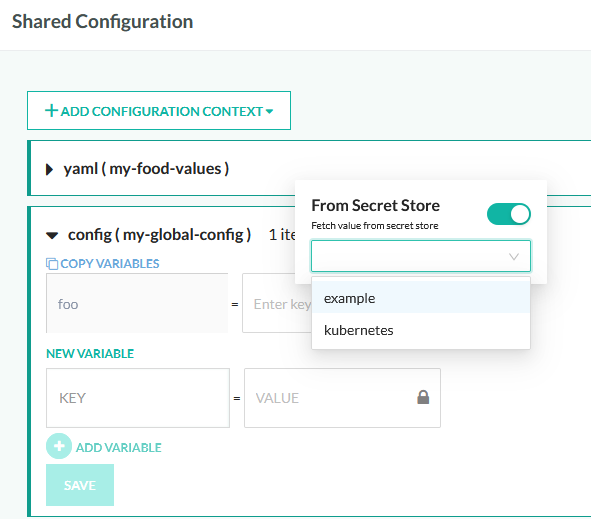The height and width of the screenshot is (519, 591).
Task: Focus the new variable VALUE input
Action: pyautogui.click(x=342, y=398)
